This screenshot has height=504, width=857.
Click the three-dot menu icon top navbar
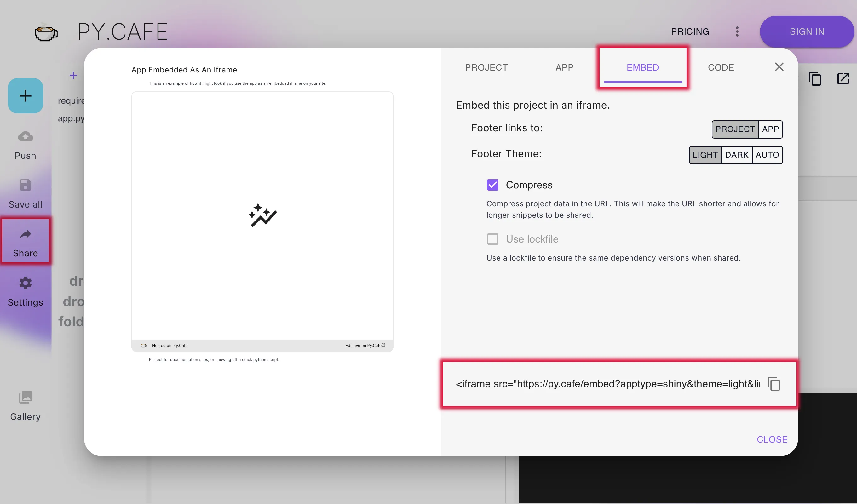click(737, 31)
